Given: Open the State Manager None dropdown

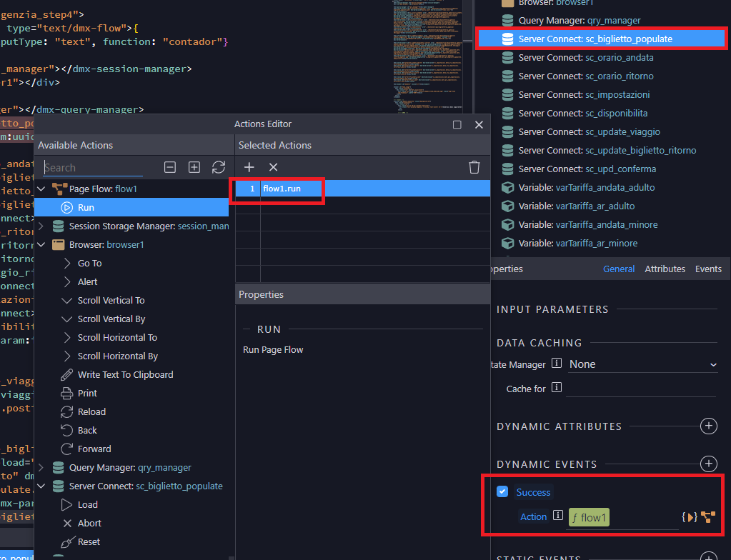Looking at the screenshot, I should 642,364.
